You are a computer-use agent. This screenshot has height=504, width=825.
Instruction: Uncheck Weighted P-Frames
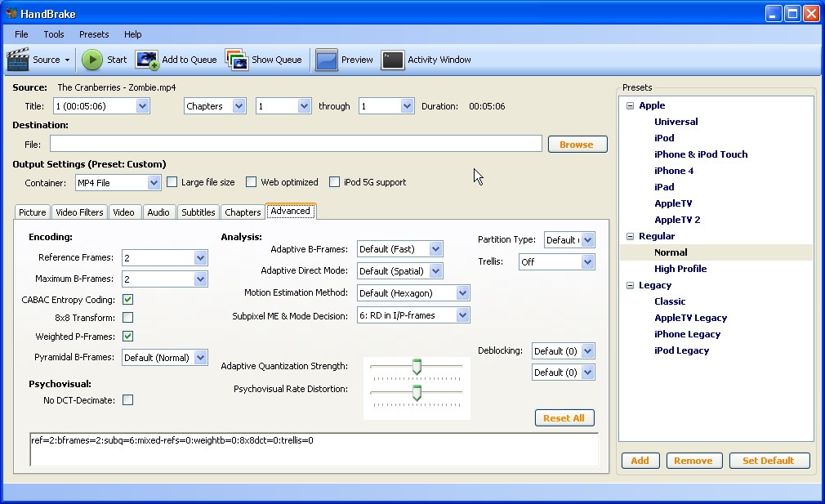click(128, 337)
